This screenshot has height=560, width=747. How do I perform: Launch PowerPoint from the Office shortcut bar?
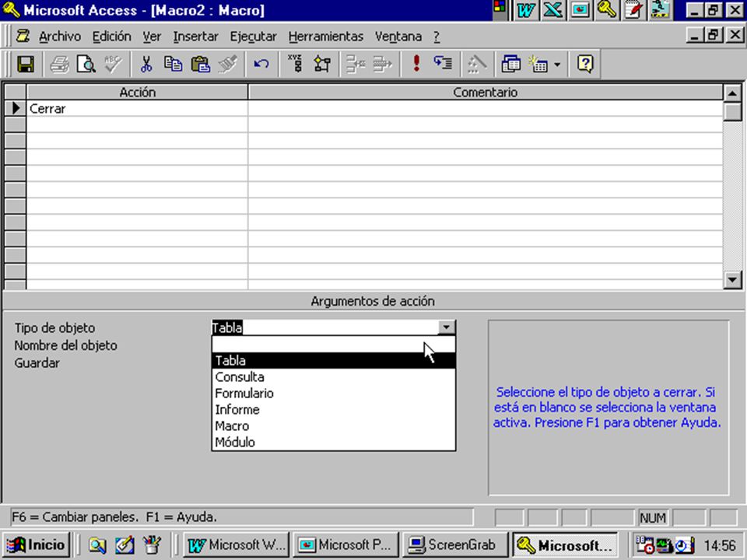580,10
